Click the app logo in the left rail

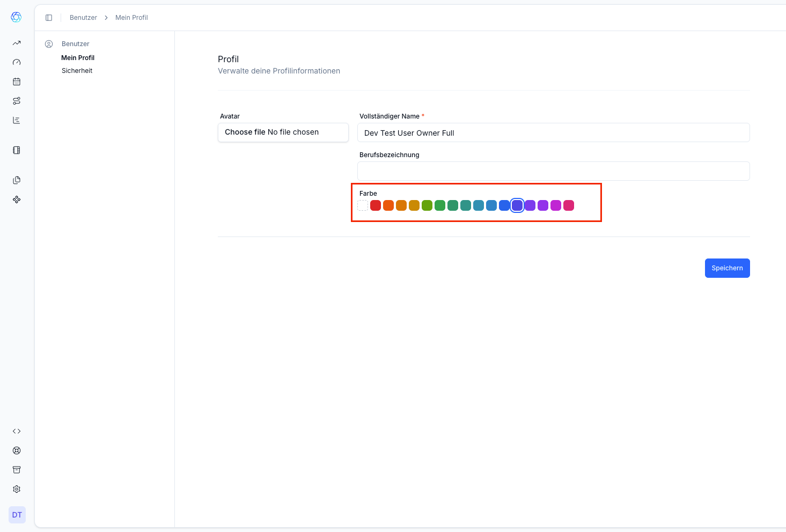16,17
